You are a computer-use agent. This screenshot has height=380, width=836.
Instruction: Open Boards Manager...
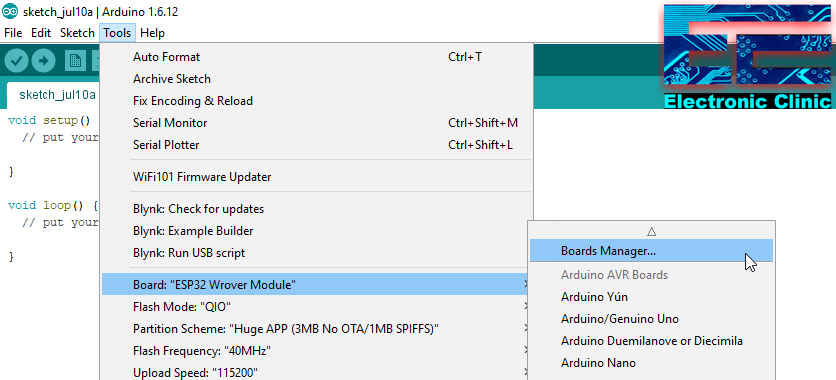pyautogui.click(x=651, y=250)
